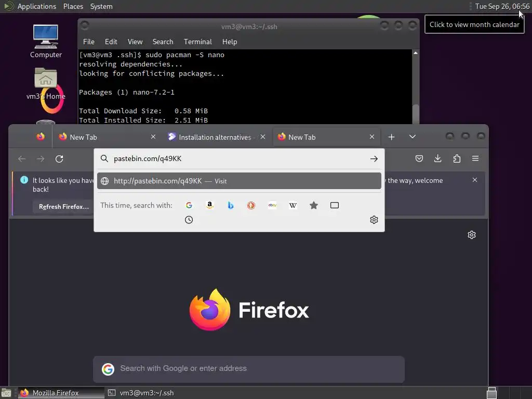Search this time with Google icon
Screen dimensions: 532x399
(x=189, y=205)
